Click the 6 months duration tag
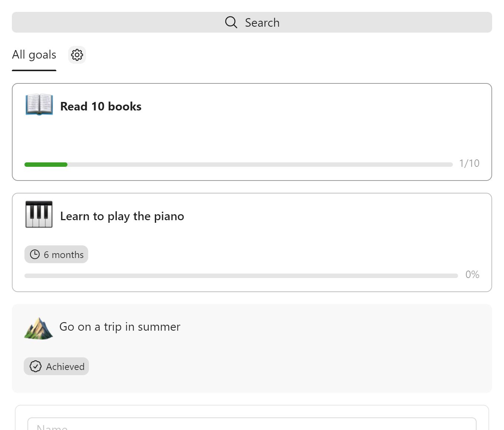The width and height of the screenshot is (504, 430). click(56, 254)
